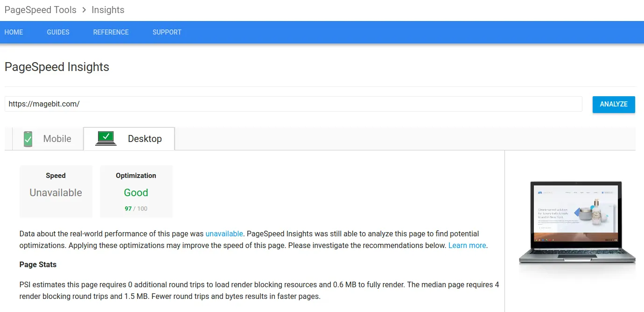Viewport: 644px width, 312px height.
Task: Click the Optimization 'Good' score card
Action: pos(136,191)
